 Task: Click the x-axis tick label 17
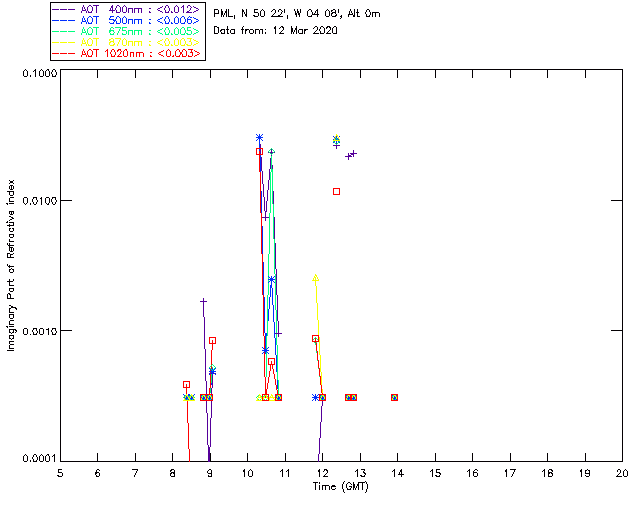[510, 473]
